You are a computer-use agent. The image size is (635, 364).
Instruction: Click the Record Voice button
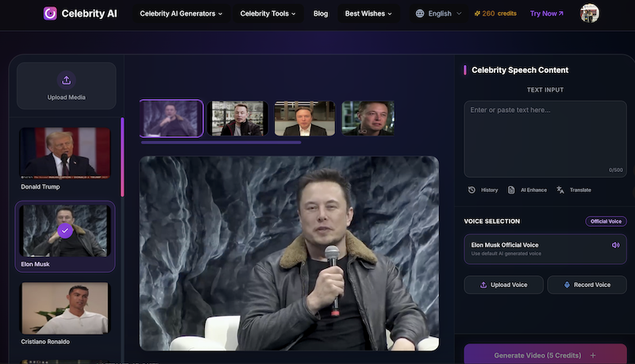point(587,285)
